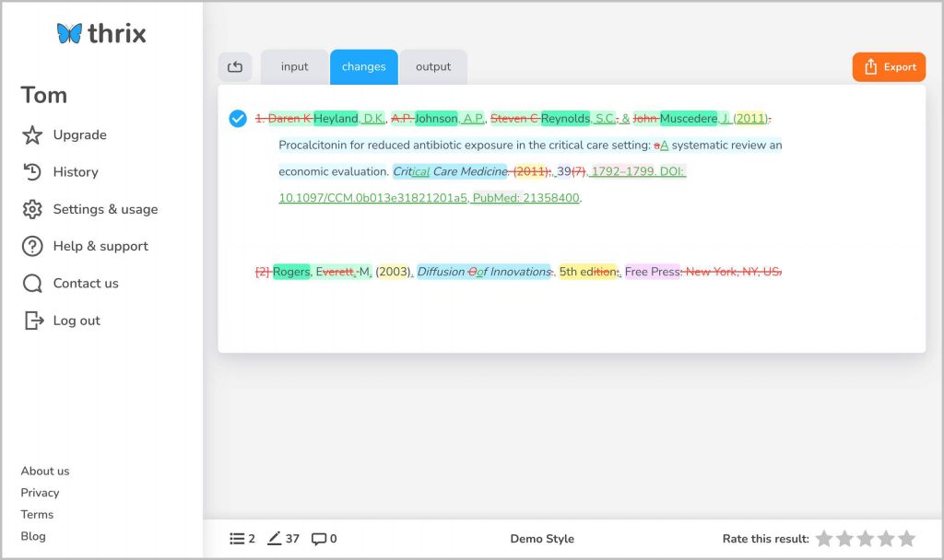
Task: Click the comments count speech bubble icon
Action: coord(318,539)
